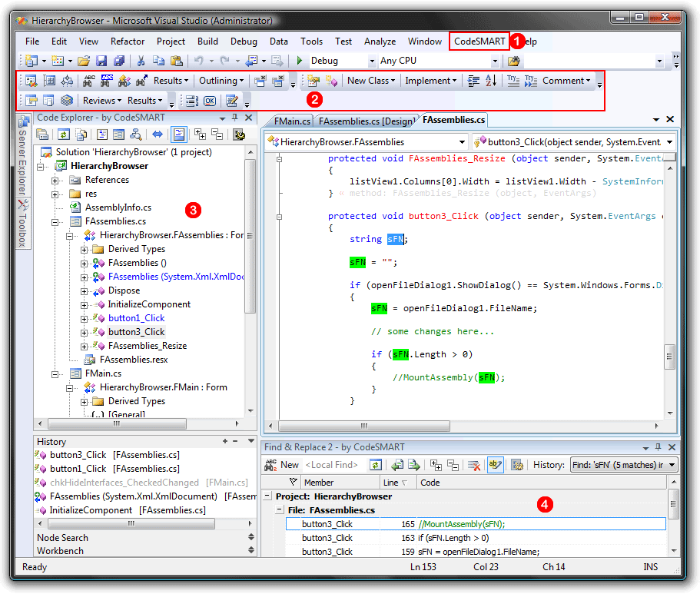
Task: Toggle outlining box at FAssemblies_Resize method
Action: click(279, 159)
